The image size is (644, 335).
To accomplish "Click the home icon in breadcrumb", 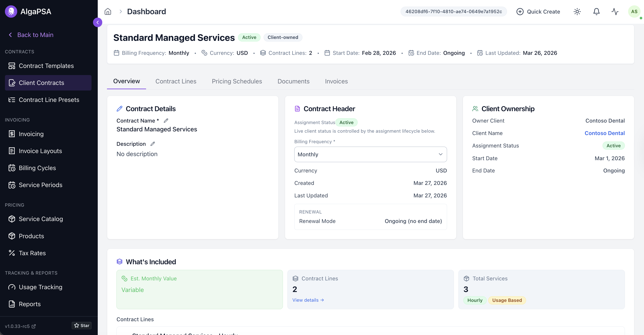I will (x=108, y=12).
